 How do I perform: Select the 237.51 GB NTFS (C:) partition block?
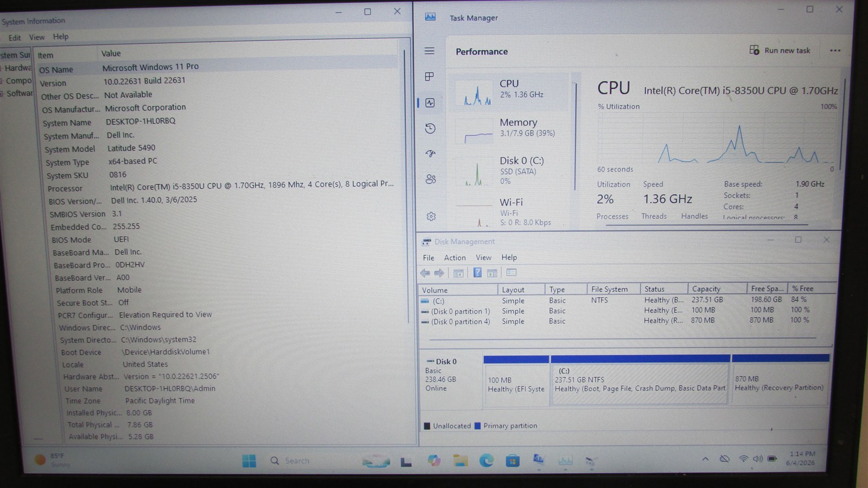click(x=640, y=381)
